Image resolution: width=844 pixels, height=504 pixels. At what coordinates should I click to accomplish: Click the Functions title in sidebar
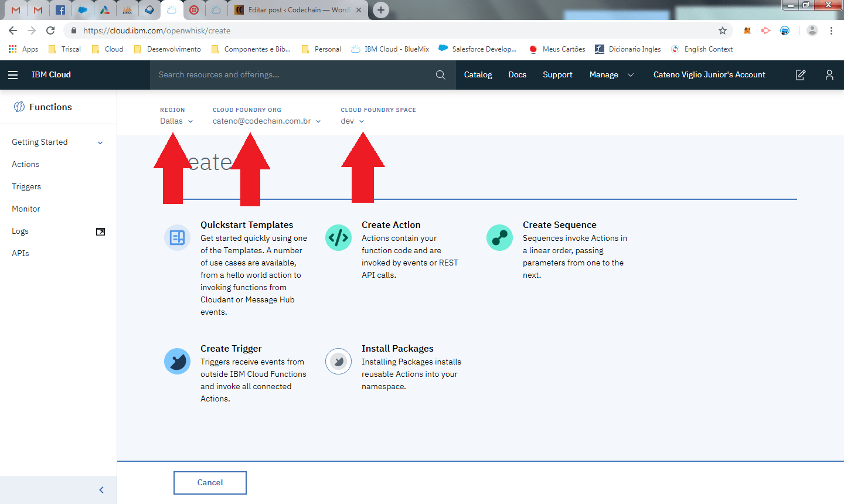(50, 107)
